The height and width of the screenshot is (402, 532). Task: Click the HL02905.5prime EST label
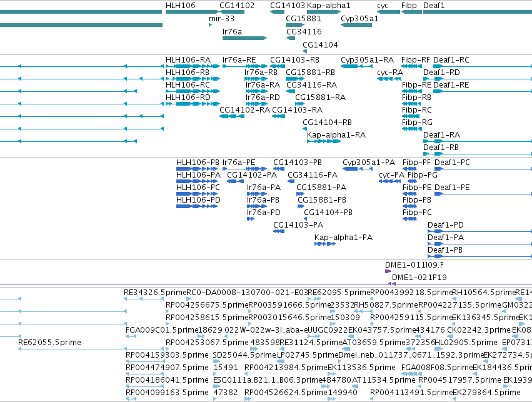(466, 343)
